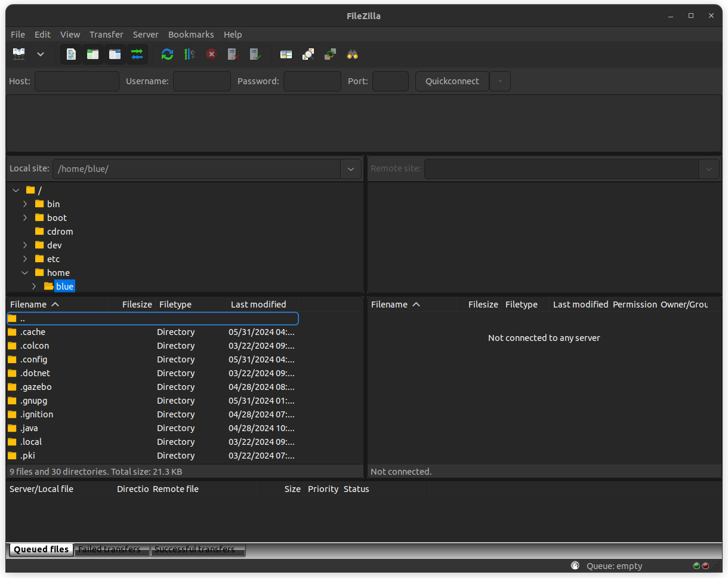Toggle message log display icon

[x=71, y=54]
